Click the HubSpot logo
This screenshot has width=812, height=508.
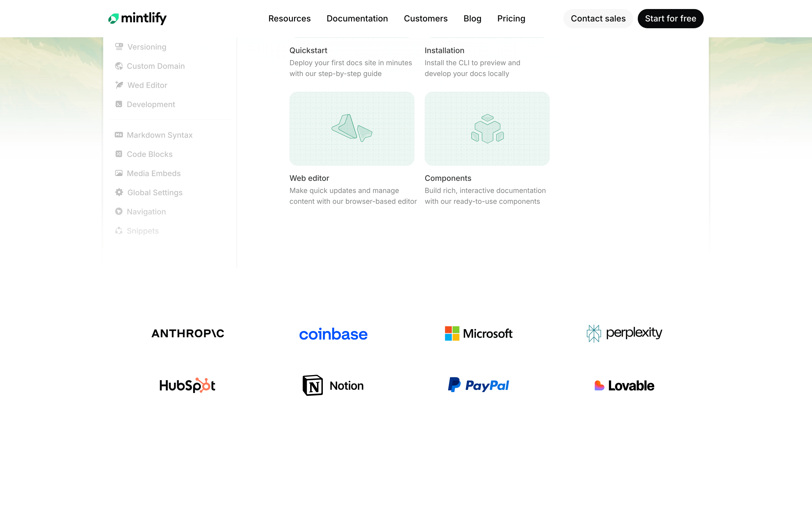pos(187,385)
